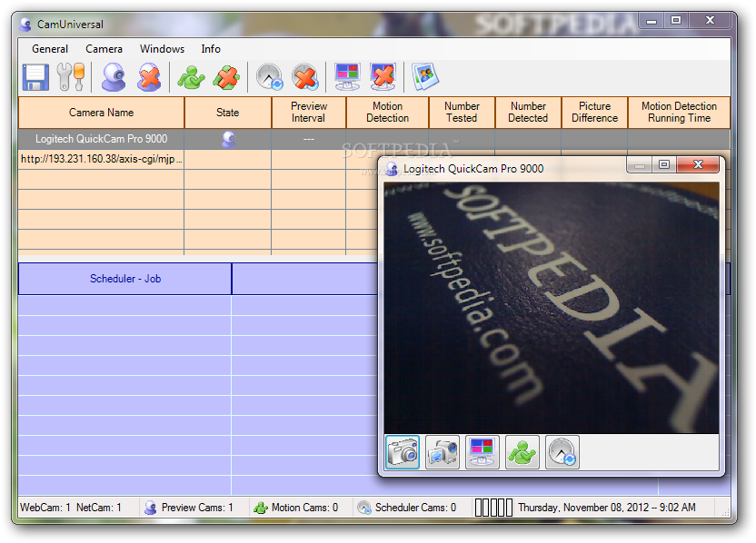756x543 pixels.
Task: Click the Camera Name column header
Action: click(101, 113)
